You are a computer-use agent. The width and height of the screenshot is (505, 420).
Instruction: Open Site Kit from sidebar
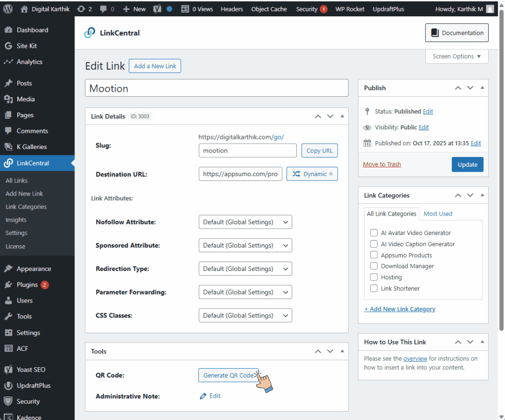(27, 46)
